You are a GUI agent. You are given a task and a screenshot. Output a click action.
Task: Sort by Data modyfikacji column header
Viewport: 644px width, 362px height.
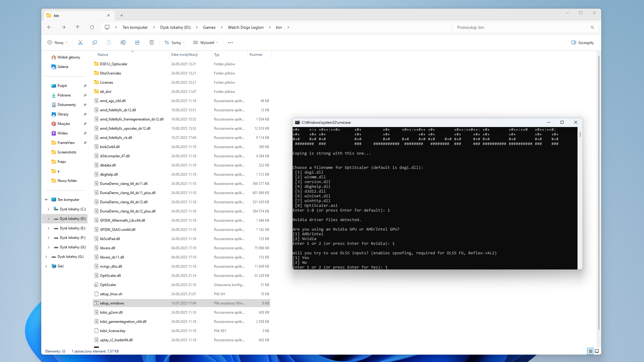(190, 55)
